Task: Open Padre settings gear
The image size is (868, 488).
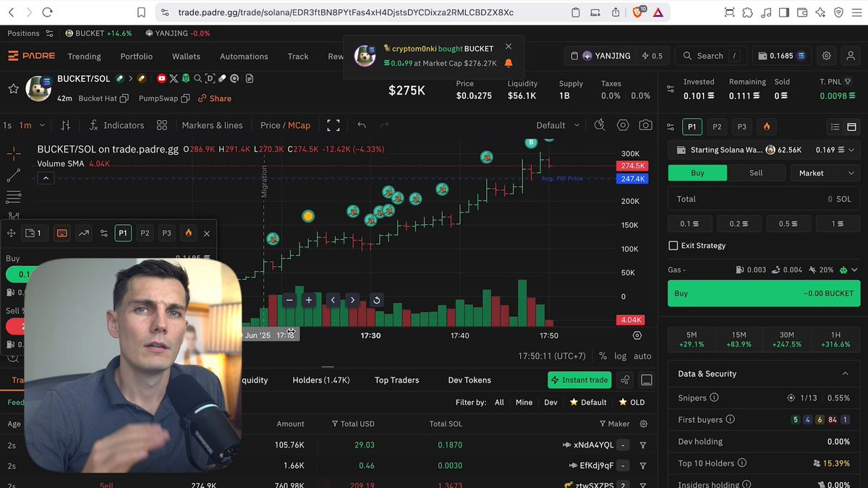Action: (x=827, y=56)
